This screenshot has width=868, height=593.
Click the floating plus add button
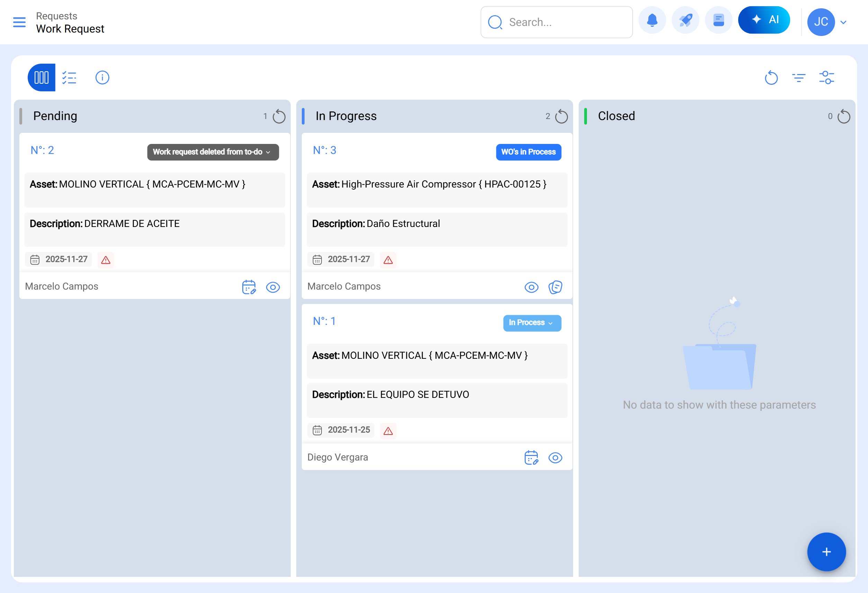[x=826, y=551]
